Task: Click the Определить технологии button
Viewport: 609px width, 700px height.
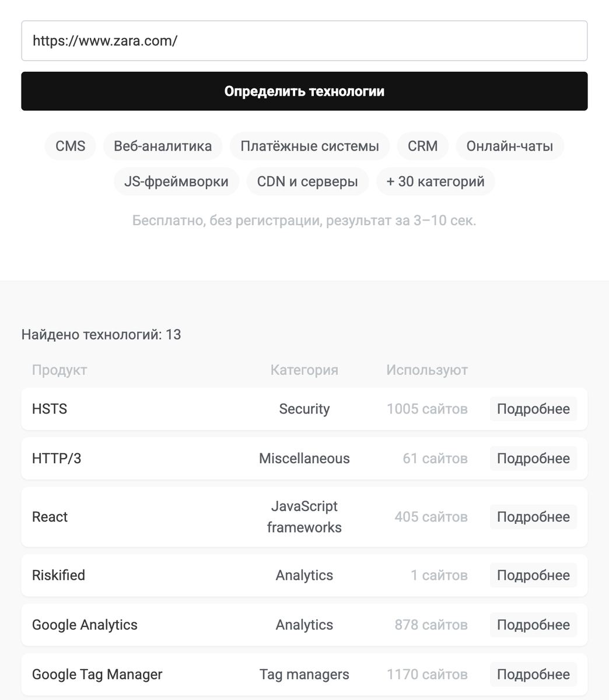Action: pos(304,91)
